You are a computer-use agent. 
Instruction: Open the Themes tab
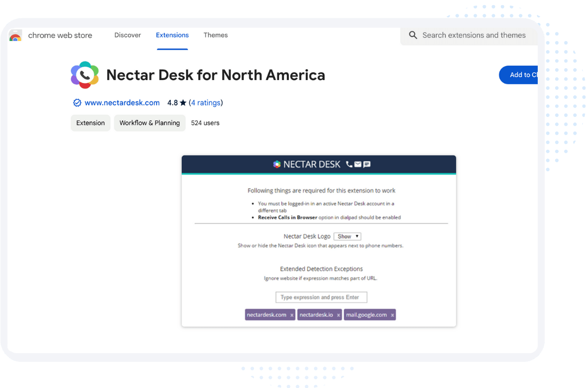(215, 35)
